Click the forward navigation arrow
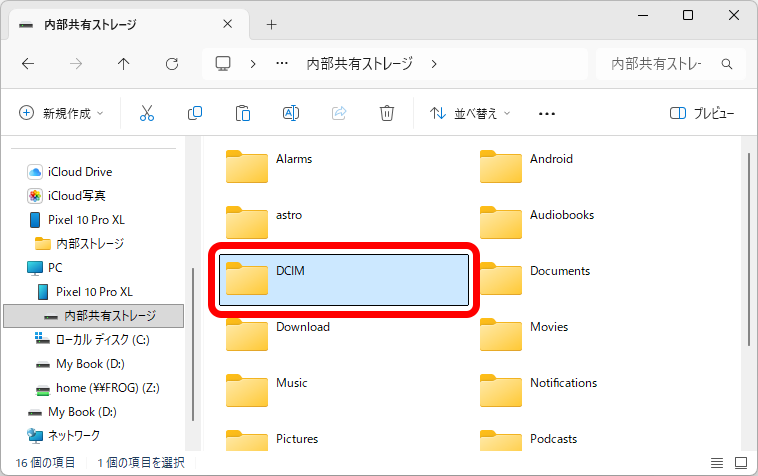The image size is (758, 476). 76,64
